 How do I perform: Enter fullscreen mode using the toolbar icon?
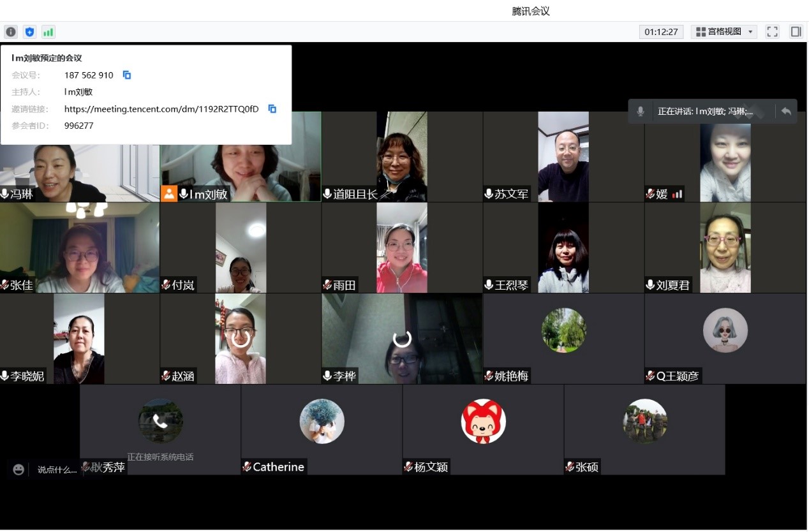772,32
